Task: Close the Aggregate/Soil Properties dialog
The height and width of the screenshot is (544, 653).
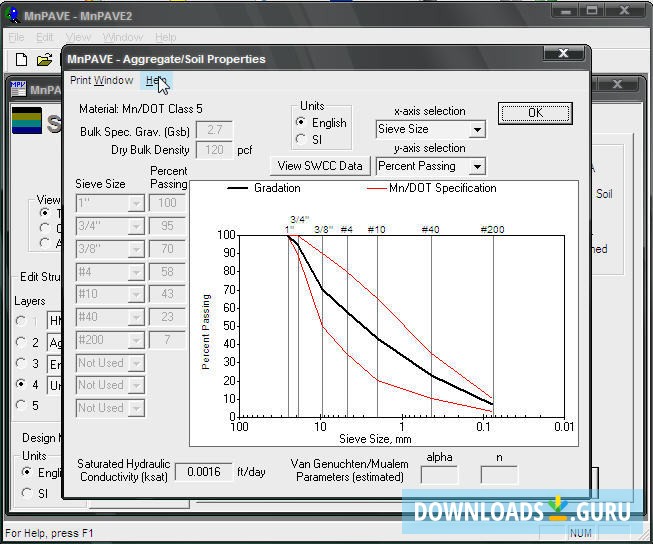Action: [563, 53]
